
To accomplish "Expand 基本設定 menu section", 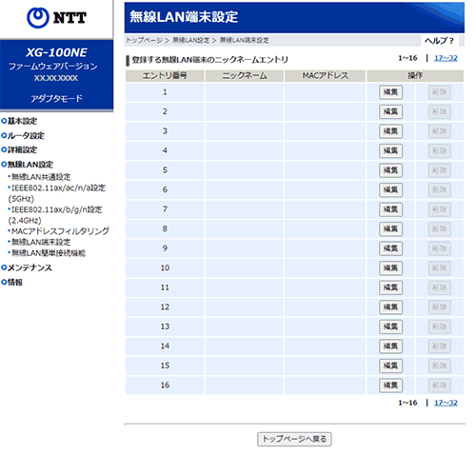I will [x=19, y=121].
